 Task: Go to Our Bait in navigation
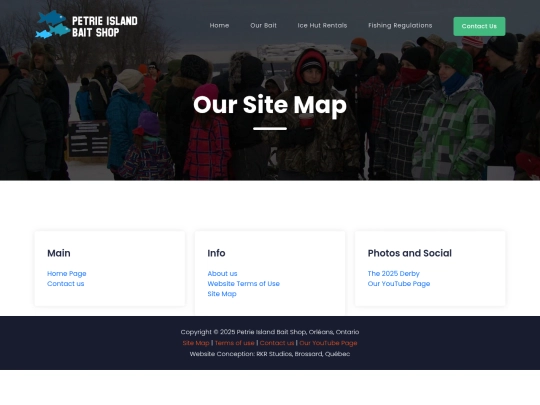click(263, 25)
